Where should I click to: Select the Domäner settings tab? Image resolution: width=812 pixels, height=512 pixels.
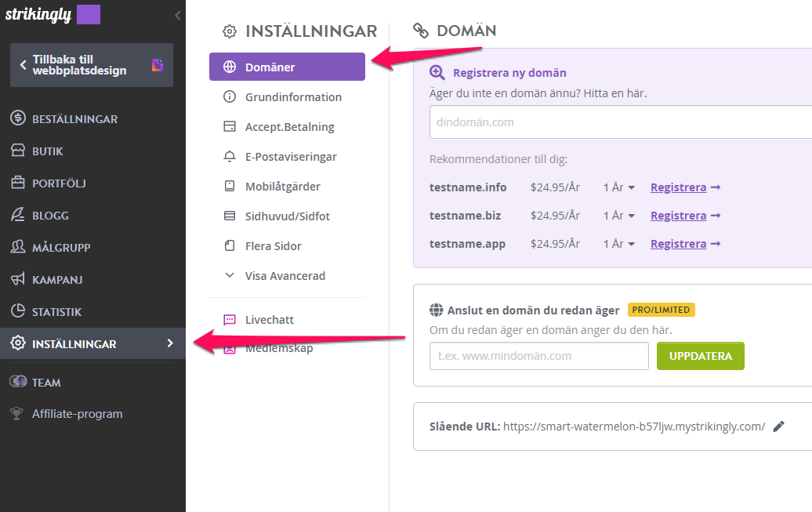(x=287, y=67)
